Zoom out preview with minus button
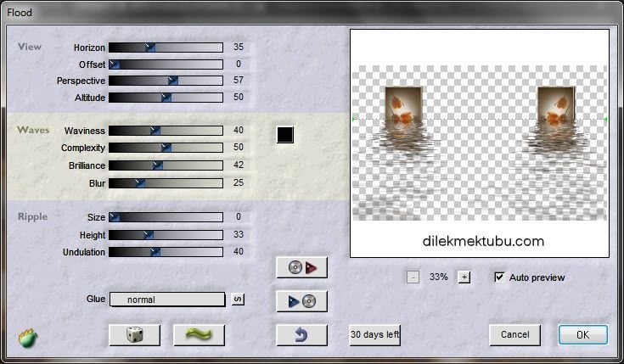The image size is (624, 364). click(413, 277)
